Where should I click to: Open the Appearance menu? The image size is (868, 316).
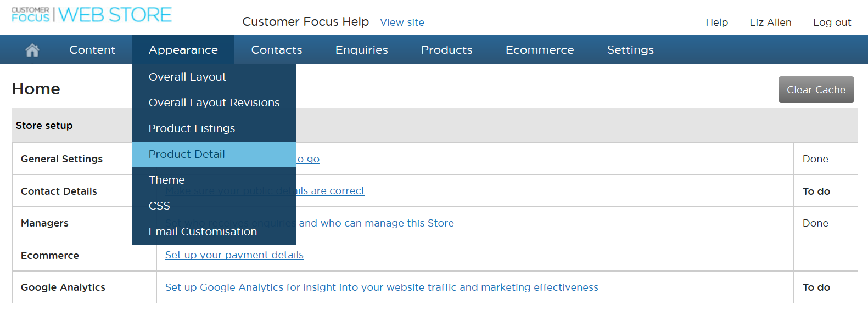tap(183, 50)
